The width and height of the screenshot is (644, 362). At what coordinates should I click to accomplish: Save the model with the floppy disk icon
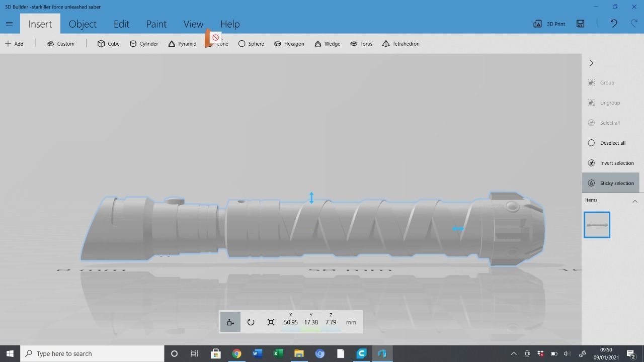581,24
